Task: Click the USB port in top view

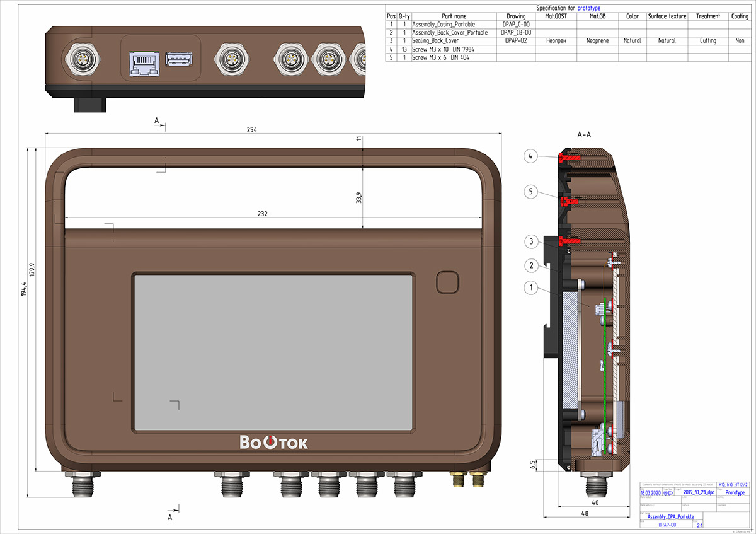Action: point(178,60)
